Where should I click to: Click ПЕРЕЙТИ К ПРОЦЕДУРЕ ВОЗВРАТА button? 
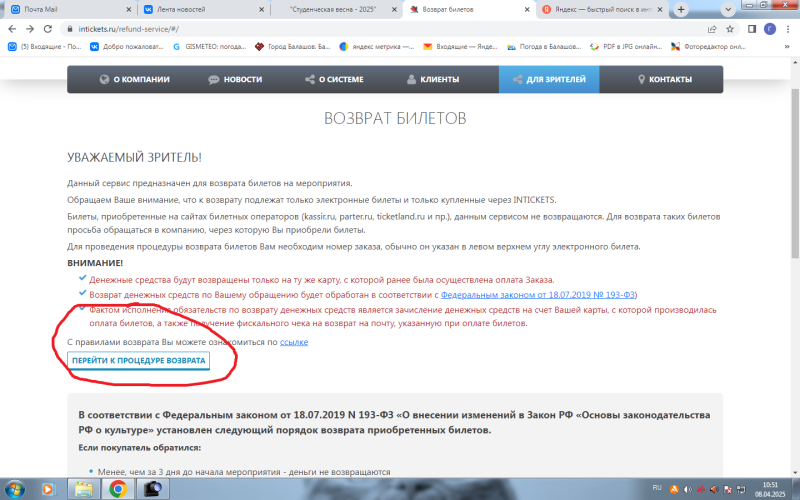(x=138, y=360)
